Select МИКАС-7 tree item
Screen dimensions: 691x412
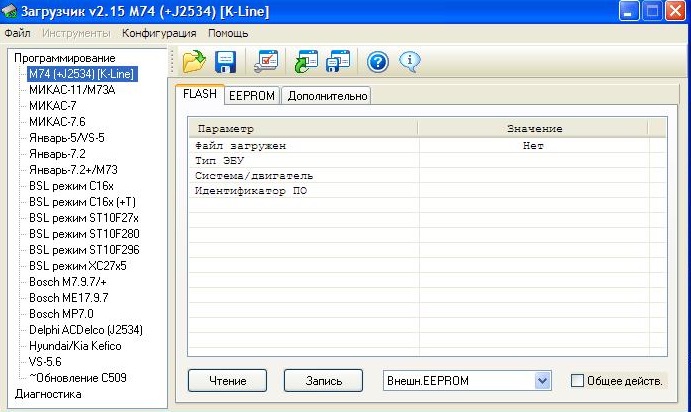pos(53,106)
